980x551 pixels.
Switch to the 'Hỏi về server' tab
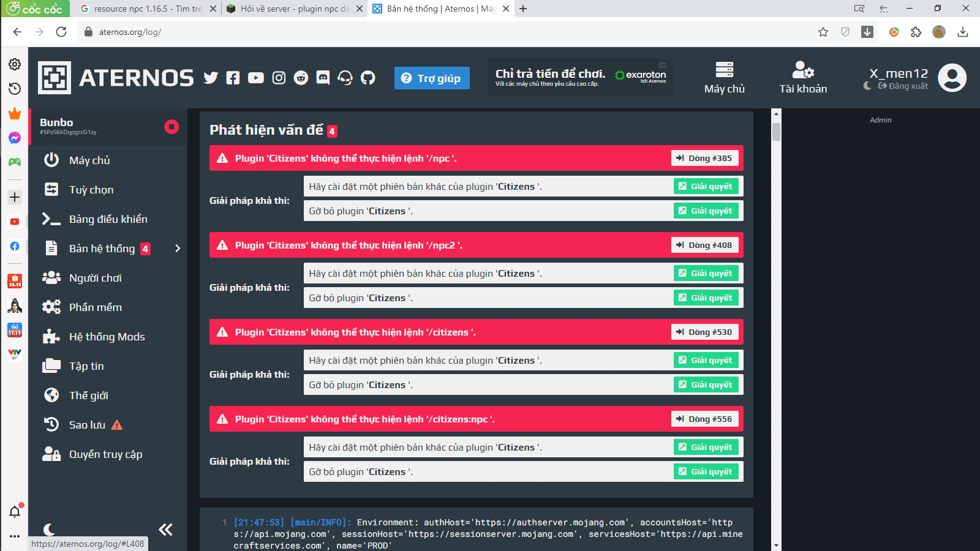pos(294,9)
